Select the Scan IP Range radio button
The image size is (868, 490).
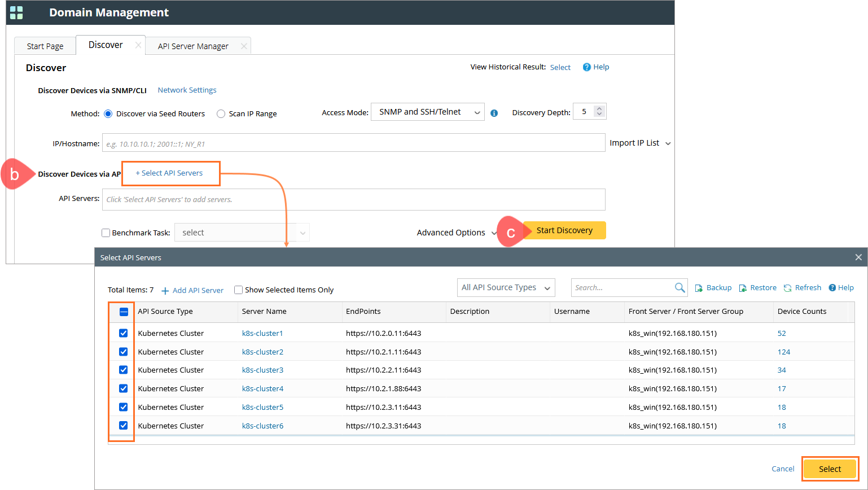click(221, 113)
